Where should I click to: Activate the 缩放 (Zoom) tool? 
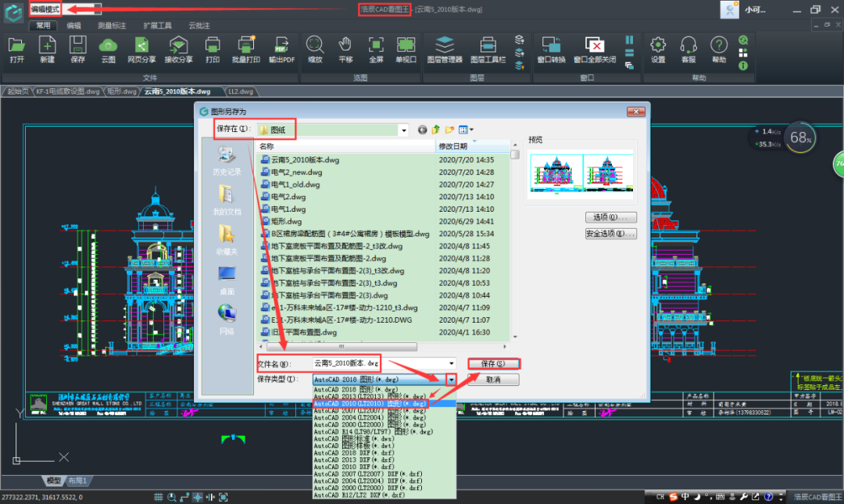tap(314, 48)
